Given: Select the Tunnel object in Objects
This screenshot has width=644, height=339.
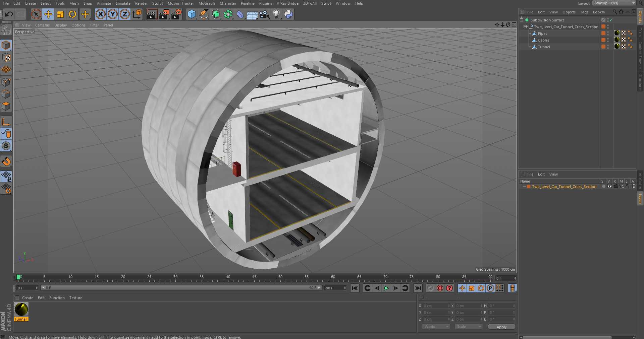Looking at the screenshot, I should click(x=544, y=47).
